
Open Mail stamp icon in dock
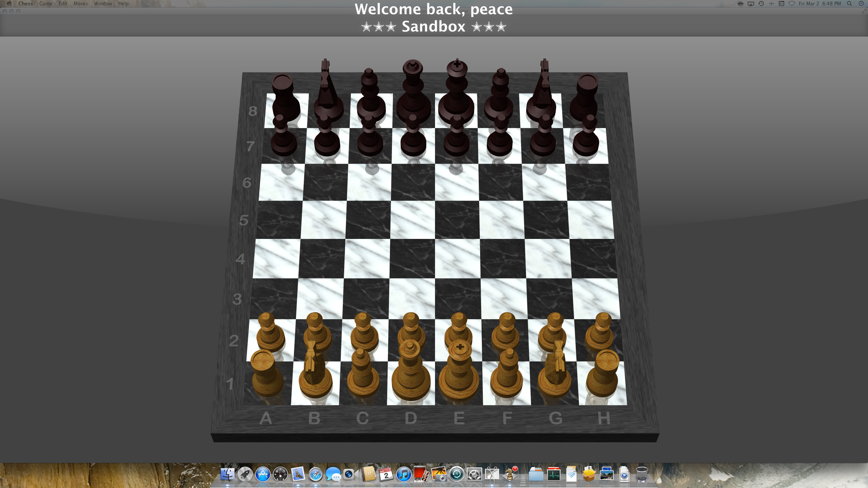[x=298, y=474]
